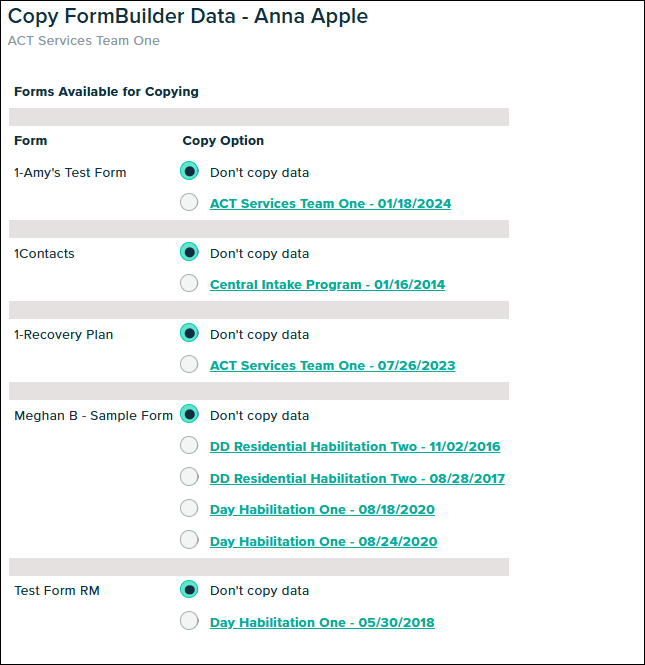Click Day Habilitation One - 05/30/2018 link

coord(322,623)
